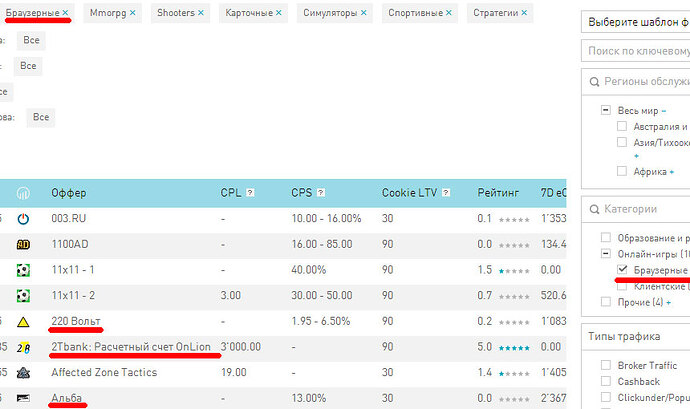Collapse the Онлайн-игры tree node
Image resolution: width=690 pixels, height=409 pixels.
(x=606, y=254)
